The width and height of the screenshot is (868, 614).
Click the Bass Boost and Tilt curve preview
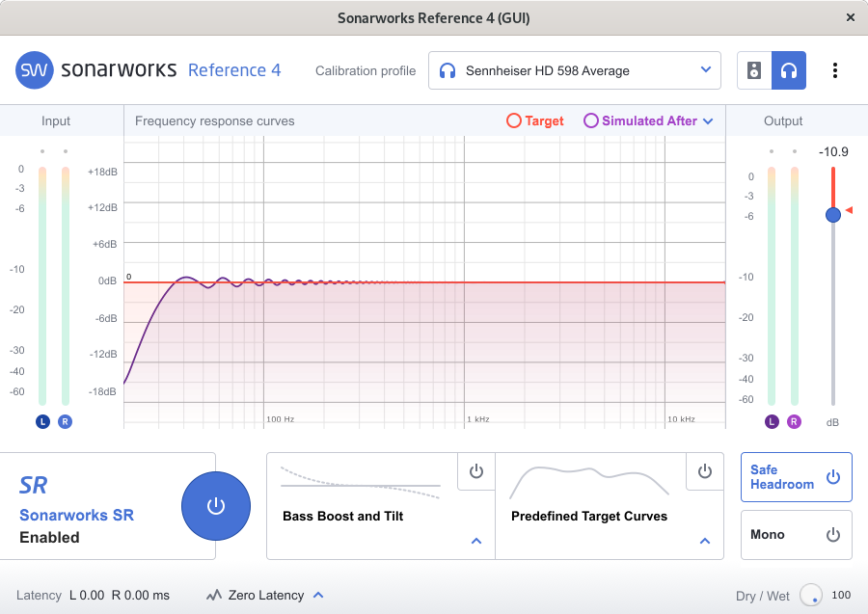click(361, 483)
